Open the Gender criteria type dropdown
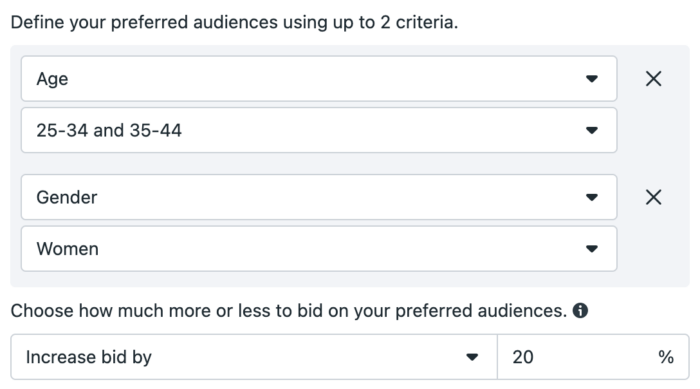 click(x=319, y=197)
